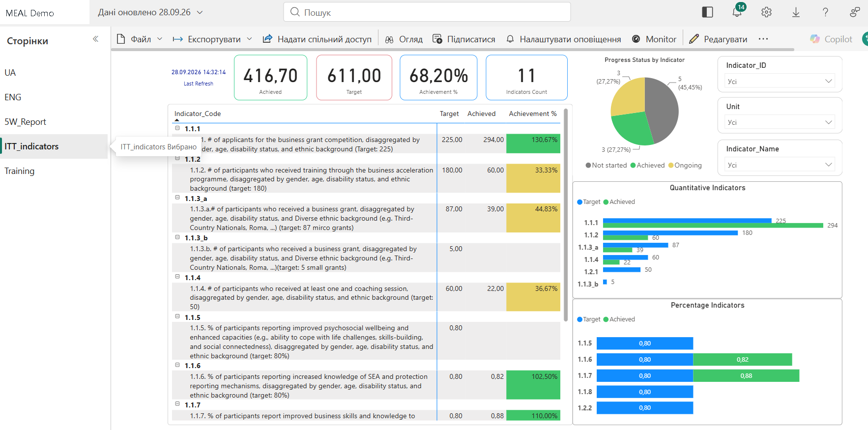Open the settings gear icon
The width and height of the screenshot is (868, 430).
[x=766, y=12]
